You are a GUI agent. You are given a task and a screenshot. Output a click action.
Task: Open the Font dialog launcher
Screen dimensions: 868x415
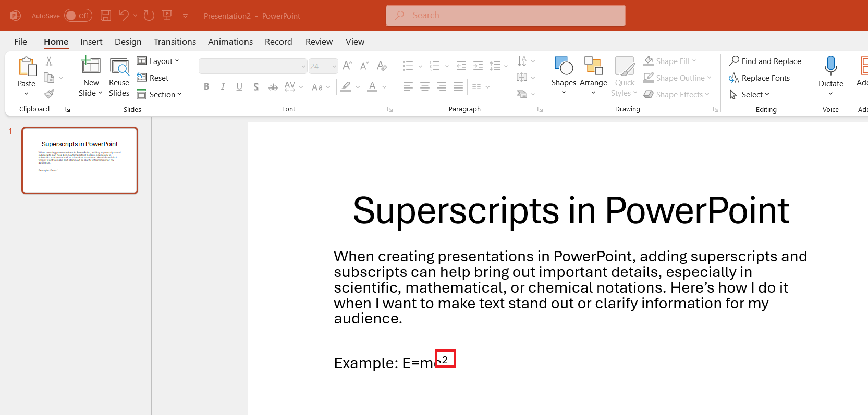pos(390,109)
